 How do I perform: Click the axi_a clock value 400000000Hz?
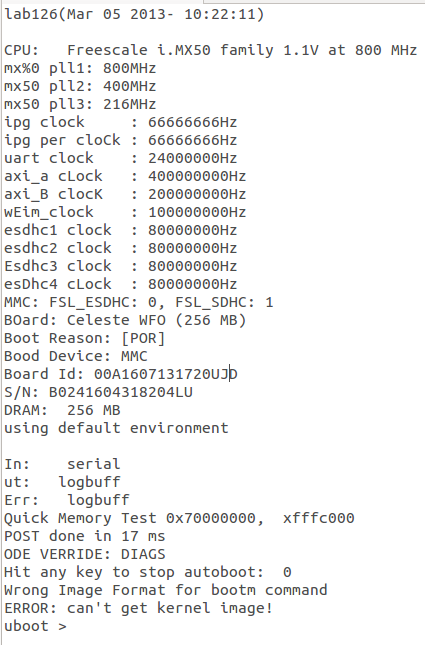pos(197,176)
